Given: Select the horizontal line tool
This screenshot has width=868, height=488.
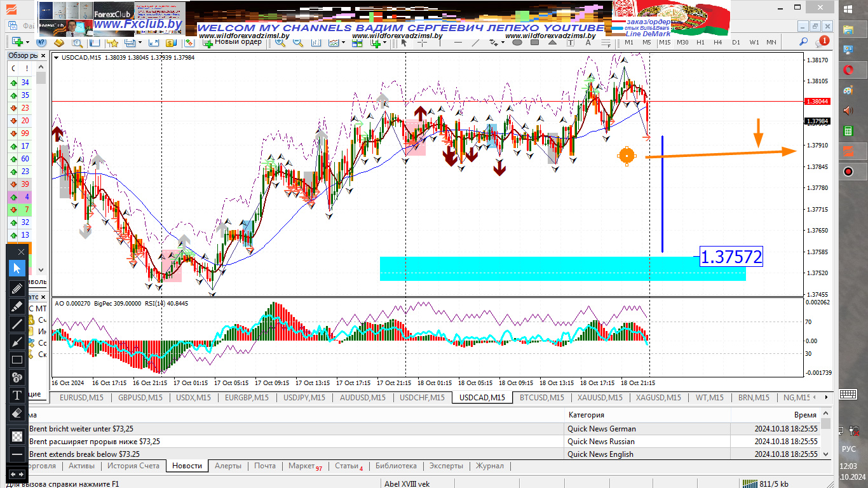Looking at the screenshot, I should point(458,43).
